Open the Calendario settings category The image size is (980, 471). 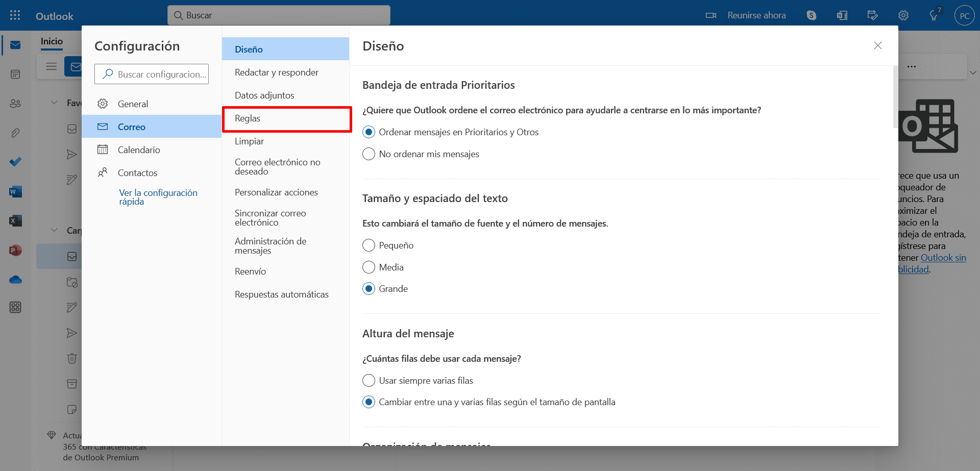(152, 150)
